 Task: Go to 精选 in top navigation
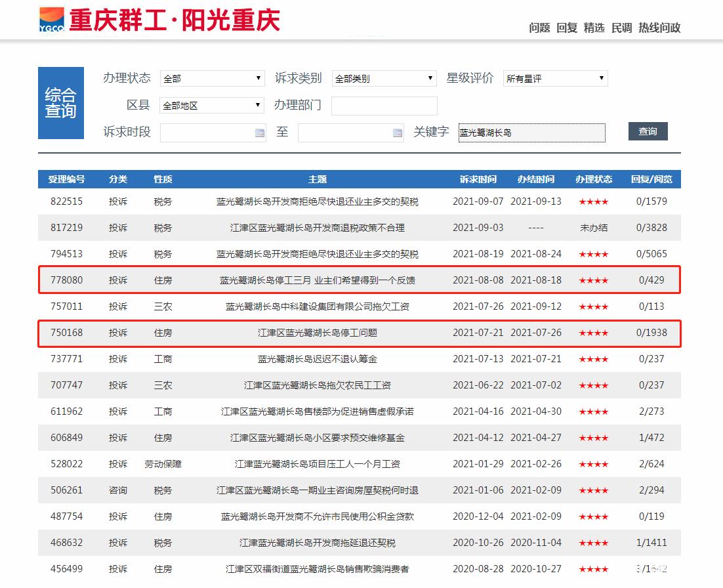point(594,28)
